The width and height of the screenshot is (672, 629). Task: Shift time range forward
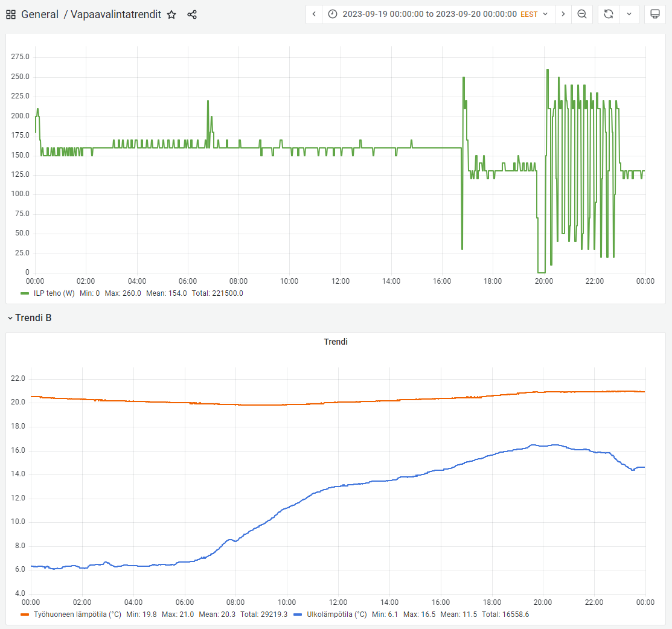click(x=563, y=14)
